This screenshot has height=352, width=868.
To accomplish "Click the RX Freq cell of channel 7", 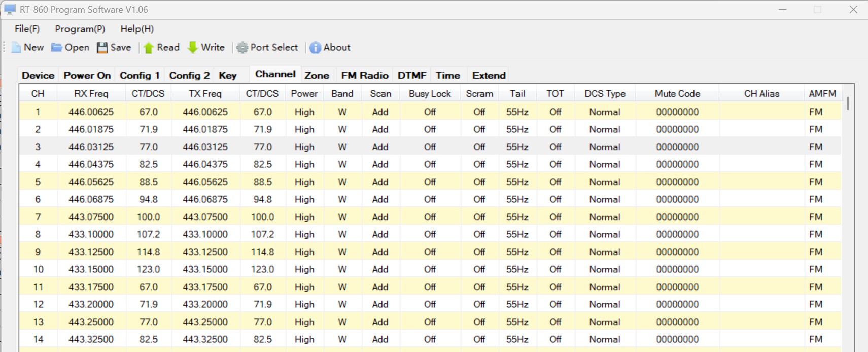I will [x=91, y=217].
